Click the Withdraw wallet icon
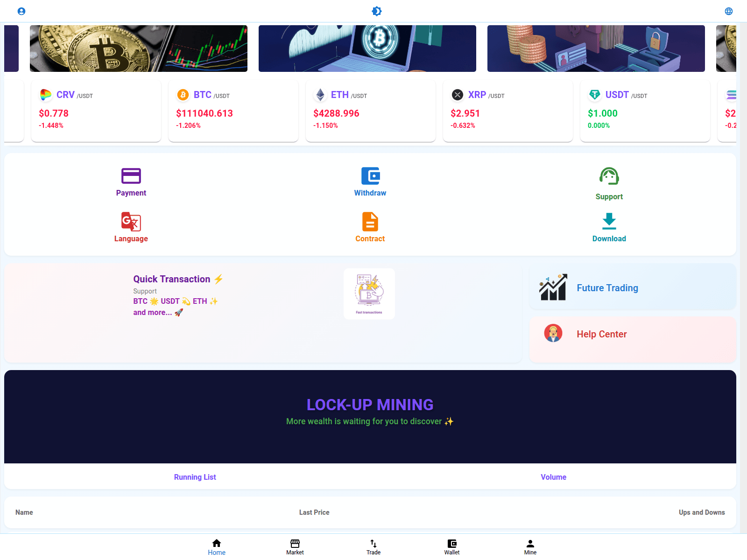Image resolution: width=747 pixels, height=560 pixels. tap(371, 176)
